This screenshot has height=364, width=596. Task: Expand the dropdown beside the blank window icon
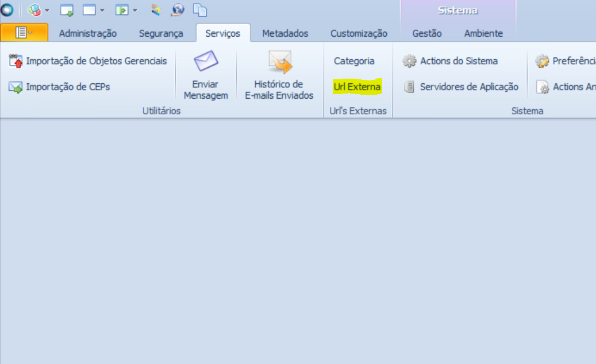click(x=102, y=11)
